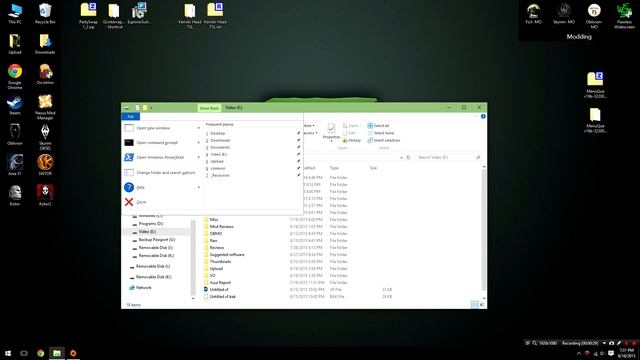This screenshot has height=360, width=640.
Task: Unpin Documents from frequent places
Action: [298, 147]
